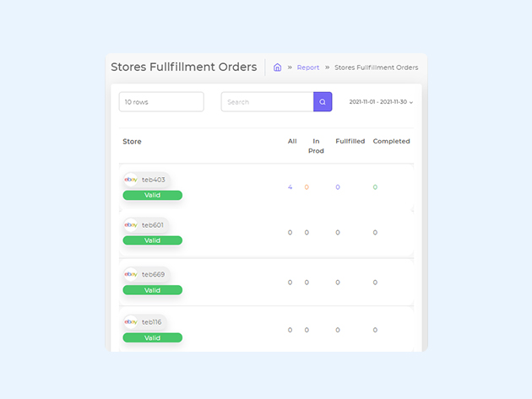The height and width of the screenshot is (399, 532).
Task: Open the Report breadcrumb link
Action: click(308, 67)
